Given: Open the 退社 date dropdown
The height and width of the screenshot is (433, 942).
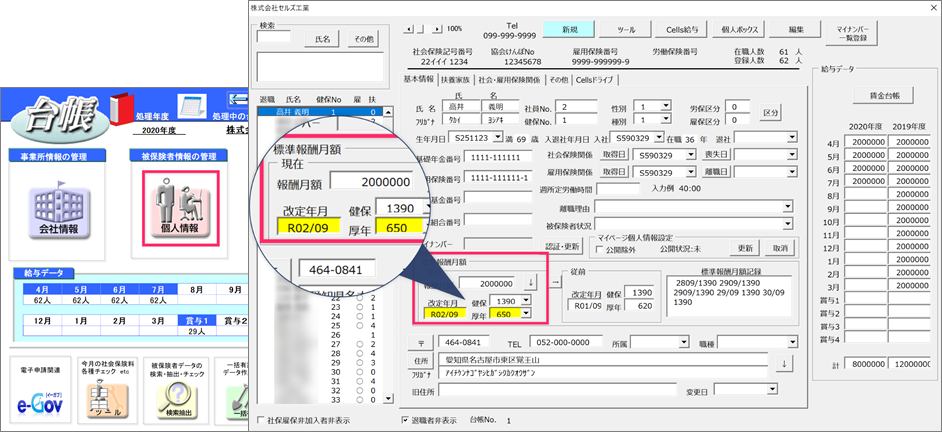Looking at the screenshot, I should (x=792, y=138).
